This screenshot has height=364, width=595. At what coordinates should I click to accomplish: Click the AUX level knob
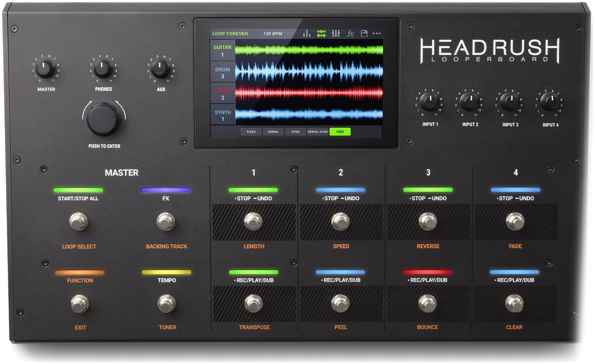161,69
